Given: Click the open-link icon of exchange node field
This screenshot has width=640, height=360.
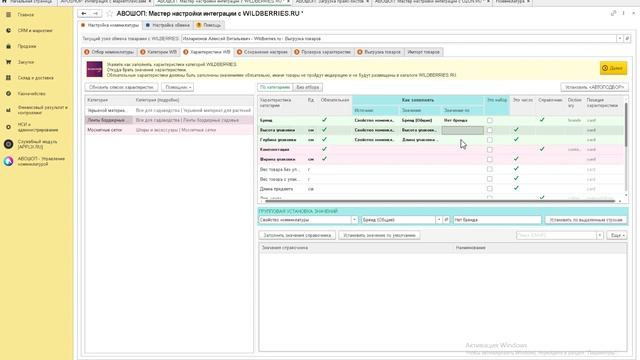Looking at the screenshot, I should (x=627, y=38).
